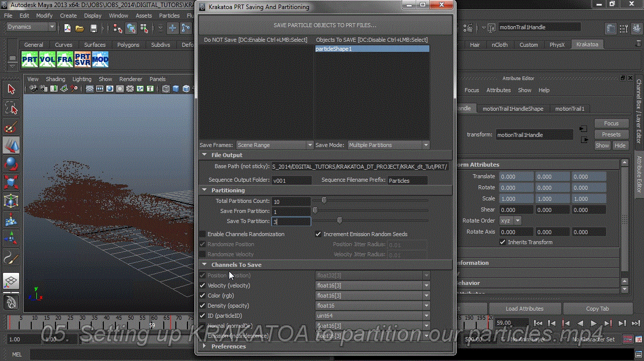The height and width of the screenshot is (361, 644).
Task: Open the Particles menu
Action: tap(169, 16)
